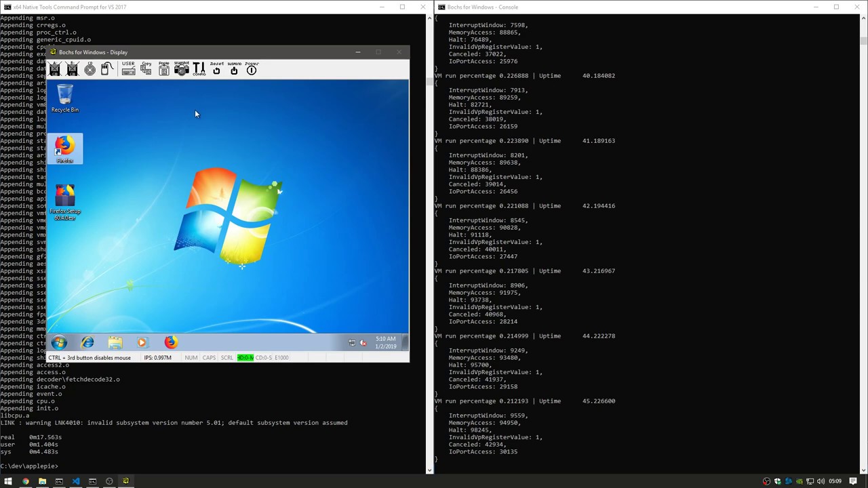Click the NUM indicator in Bochs status bar

191,358
